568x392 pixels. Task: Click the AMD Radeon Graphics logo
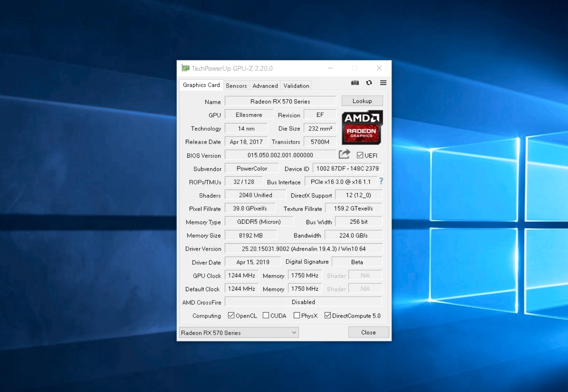click(x=362, y=128)
